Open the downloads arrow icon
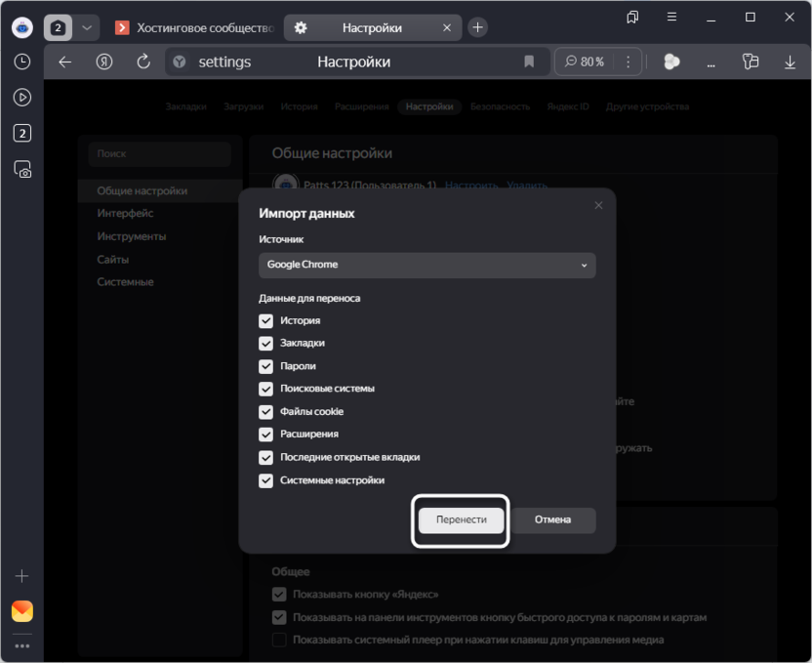The height and width of the screenshot is (663, 812). [x=790, y=62]
